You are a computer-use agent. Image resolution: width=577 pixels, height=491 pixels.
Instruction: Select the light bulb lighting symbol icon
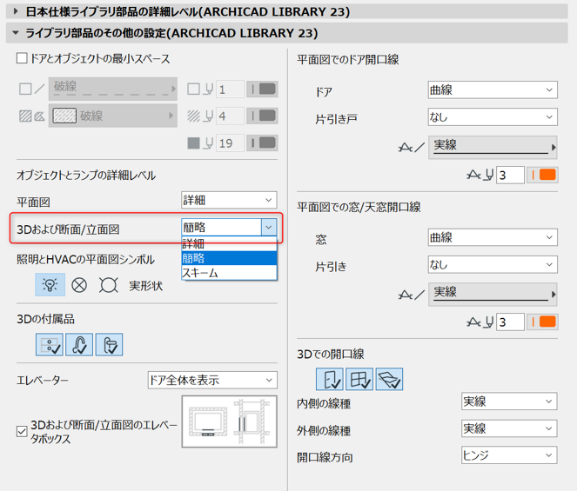[50, 285]
